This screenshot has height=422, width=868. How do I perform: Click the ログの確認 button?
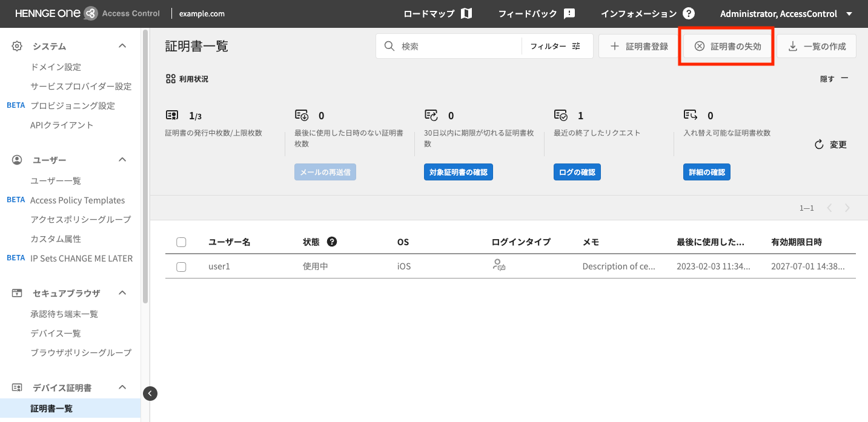(577, 173)
